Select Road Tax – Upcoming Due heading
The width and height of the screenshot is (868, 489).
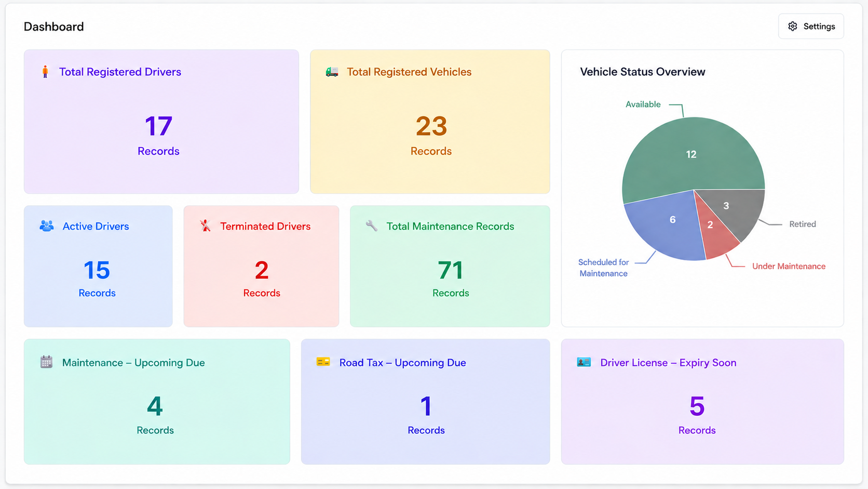tap(403, 362)
